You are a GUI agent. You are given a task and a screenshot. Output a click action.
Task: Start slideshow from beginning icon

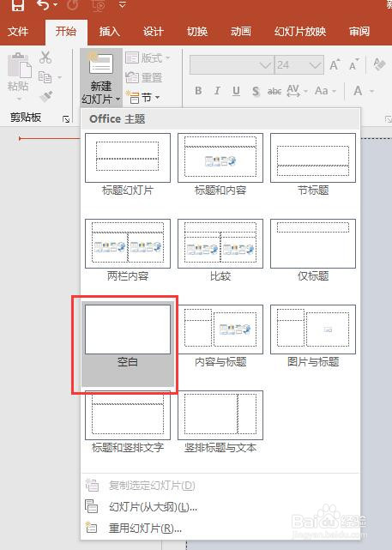click(x=98, y=5)
